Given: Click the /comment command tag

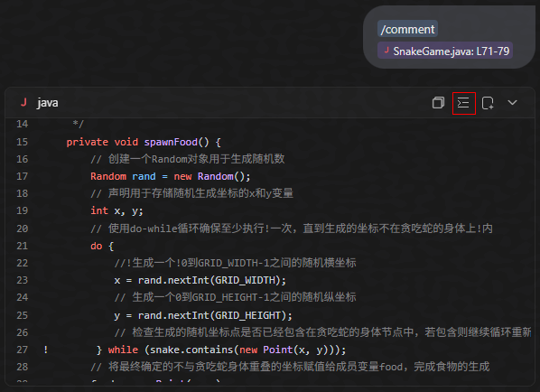Looking at the screenshot, I should (x=407, y=29).
